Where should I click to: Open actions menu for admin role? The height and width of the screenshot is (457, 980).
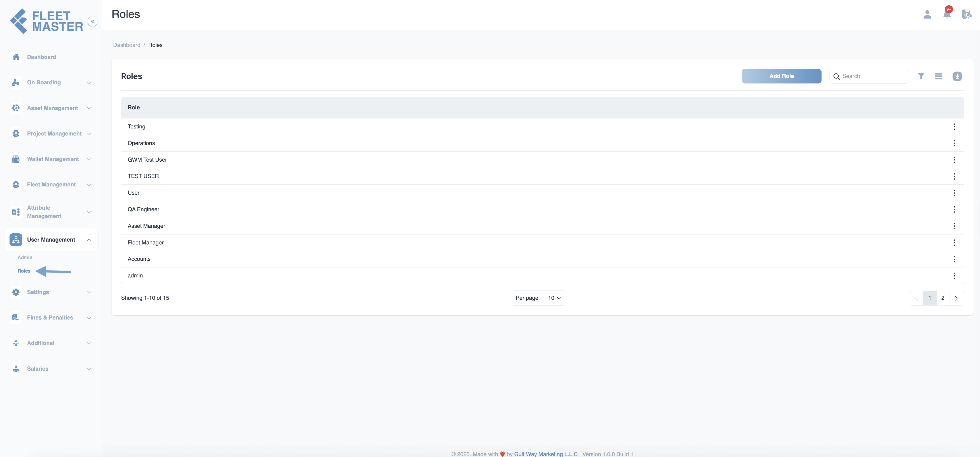(954, 275)
